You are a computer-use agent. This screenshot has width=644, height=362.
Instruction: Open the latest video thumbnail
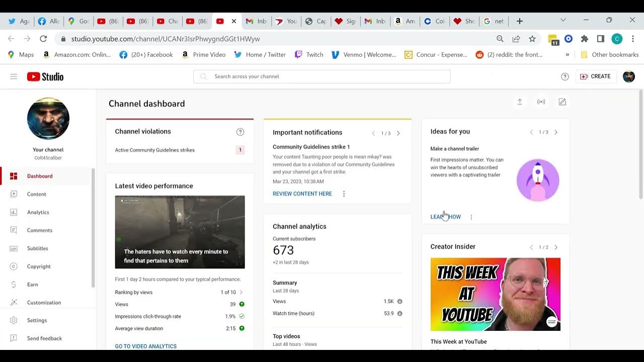(x=180, y=232)
